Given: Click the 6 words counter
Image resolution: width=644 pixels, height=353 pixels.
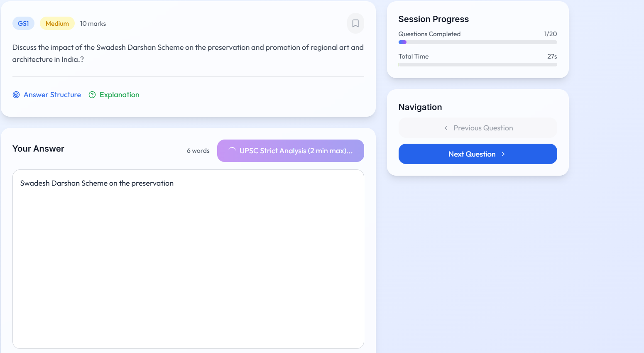Looking at the screenshot, I should pos(198,151).
